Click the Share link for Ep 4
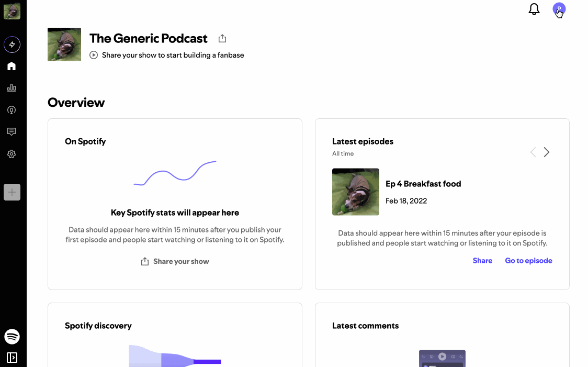 tap(483, 261)
